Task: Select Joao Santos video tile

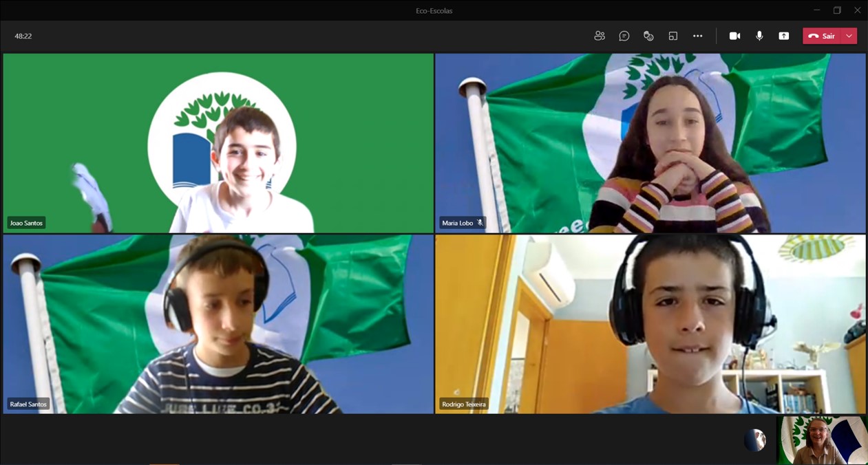Action: (218, 143)
